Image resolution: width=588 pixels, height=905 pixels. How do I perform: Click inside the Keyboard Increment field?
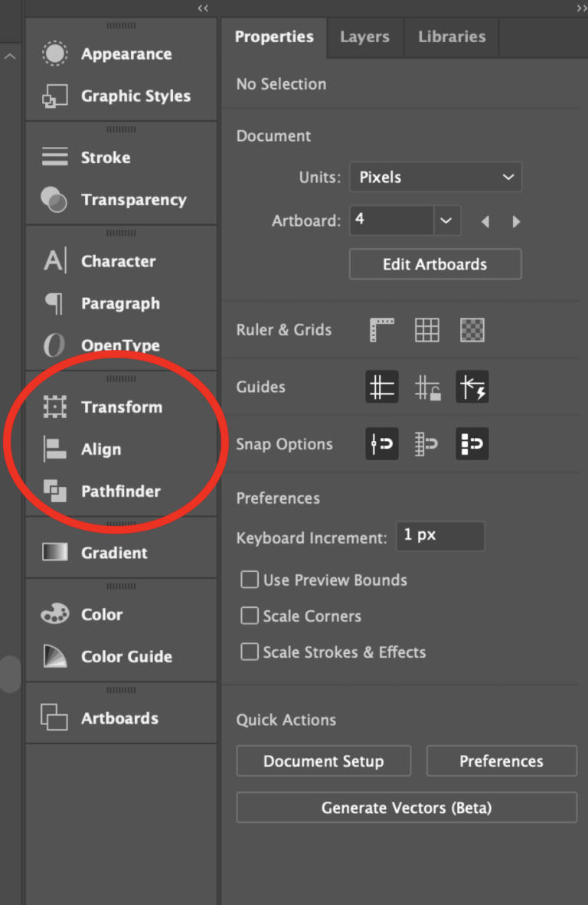pyautogui.click(x=439, y=536)
